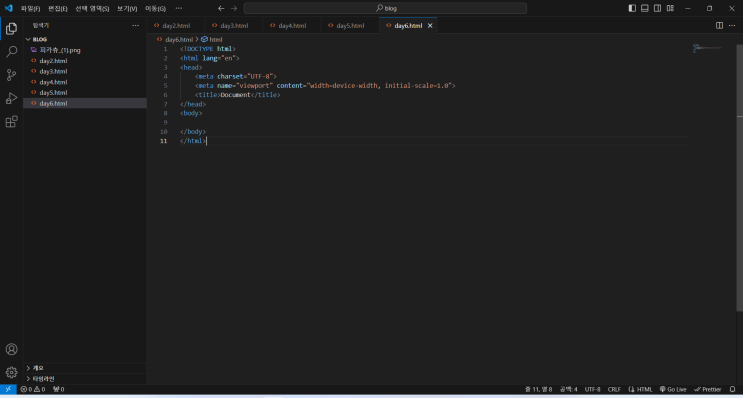Go forward with the right arrow
This screenshot has width=743, height=398.
pyautogui.click(x=234, y=9)
